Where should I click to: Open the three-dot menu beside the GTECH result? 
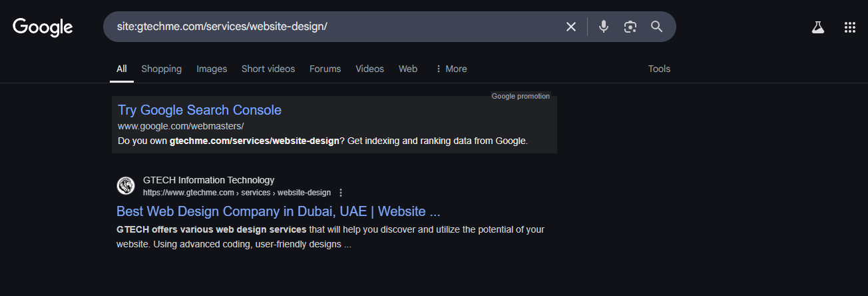341,193
